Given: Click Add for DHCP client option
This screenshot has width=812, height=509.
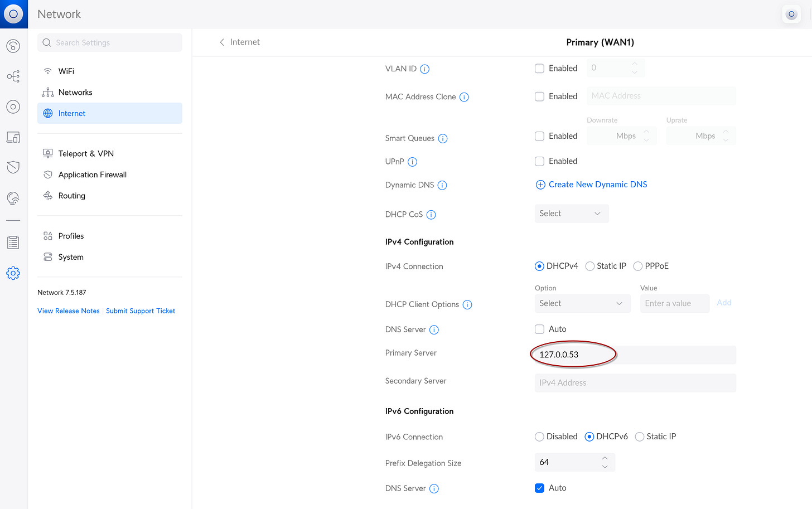Looking at the screenshot, I should click(x=724, y=303).
